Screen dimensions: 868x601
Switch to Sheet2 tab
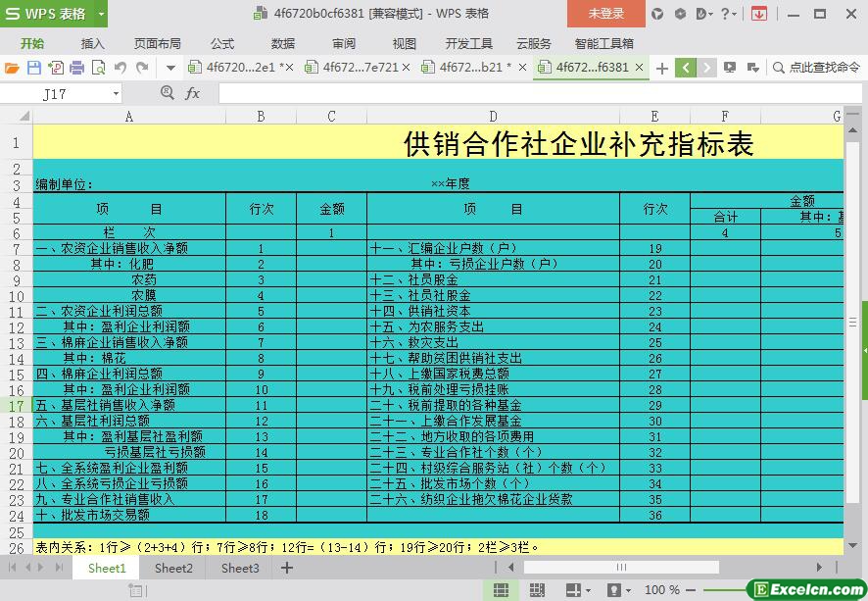pos(173,568)
